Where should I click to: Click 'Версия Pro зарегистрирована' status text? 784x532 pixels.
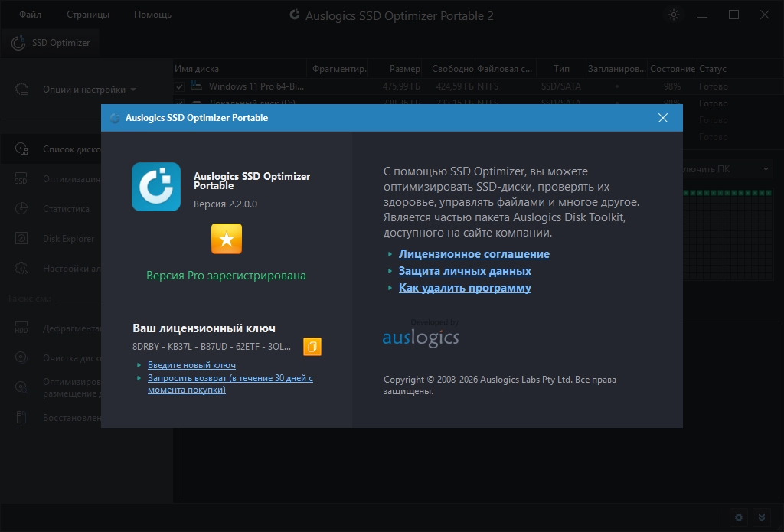pyautogui.click(x=226, y=276)
